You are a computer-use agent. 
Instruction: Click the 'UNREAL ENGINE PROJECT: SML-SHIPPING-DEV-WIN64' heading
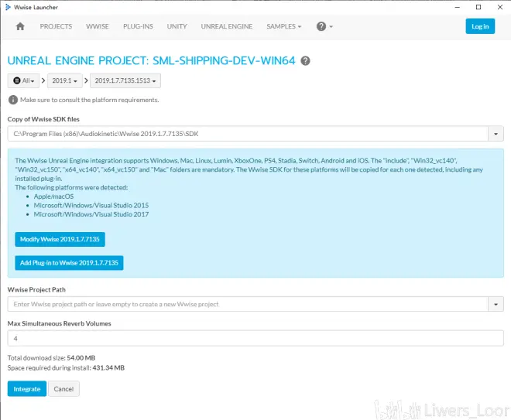(x=151, y=60)
